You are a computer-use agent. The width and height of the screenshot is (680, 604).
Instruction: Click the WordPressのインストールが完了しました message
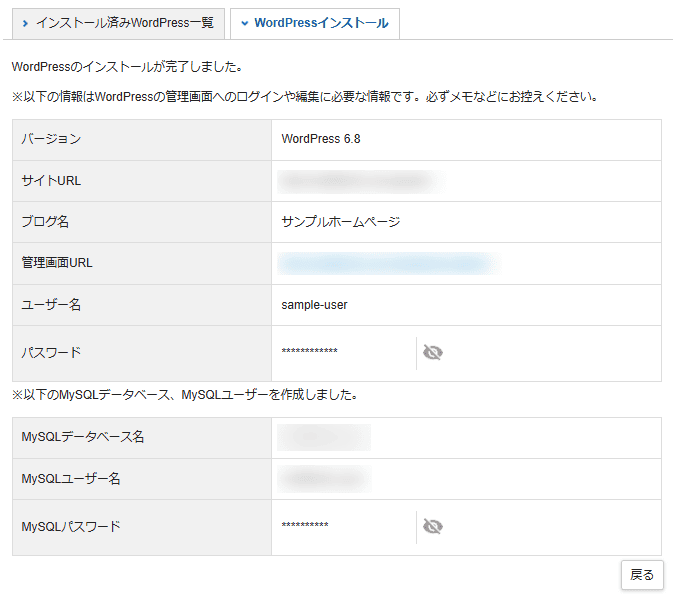click(127, 67)
